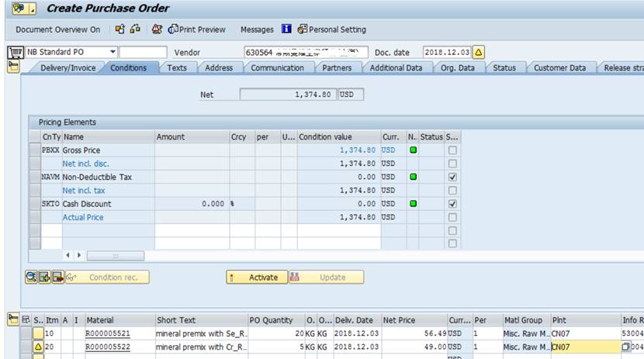Select the Conditions tab
The height and width of the screenshot is (359, 644).
click(128, 67)
